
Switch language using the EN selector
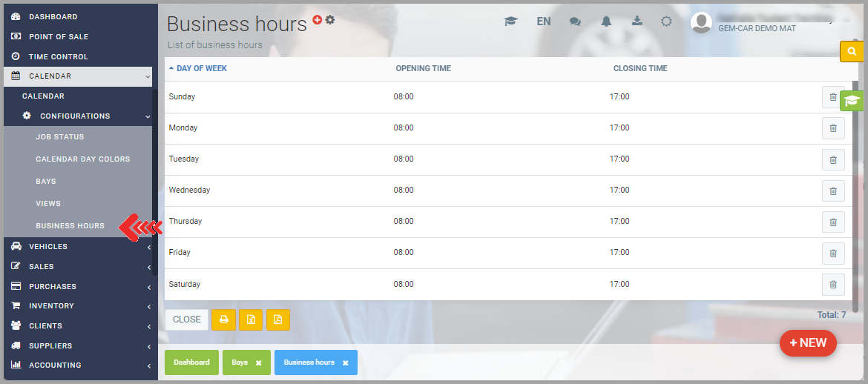[x=544, y=21]
